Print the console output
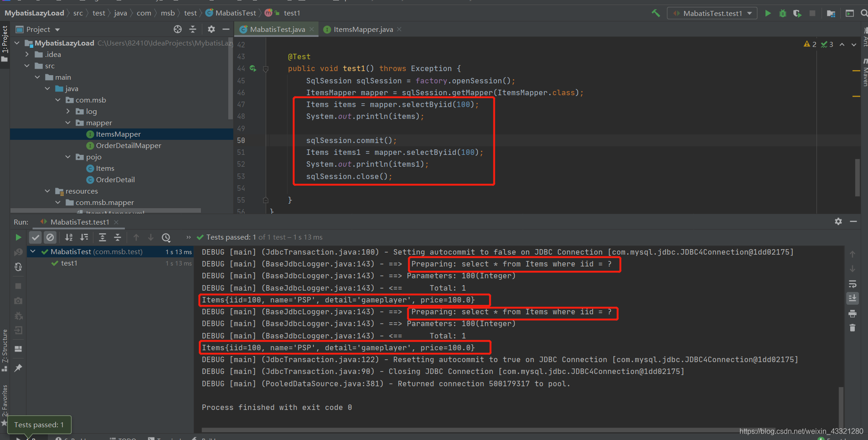Image resolution: width=868 pixels, height=440 pixels. [x=853, y=313]
